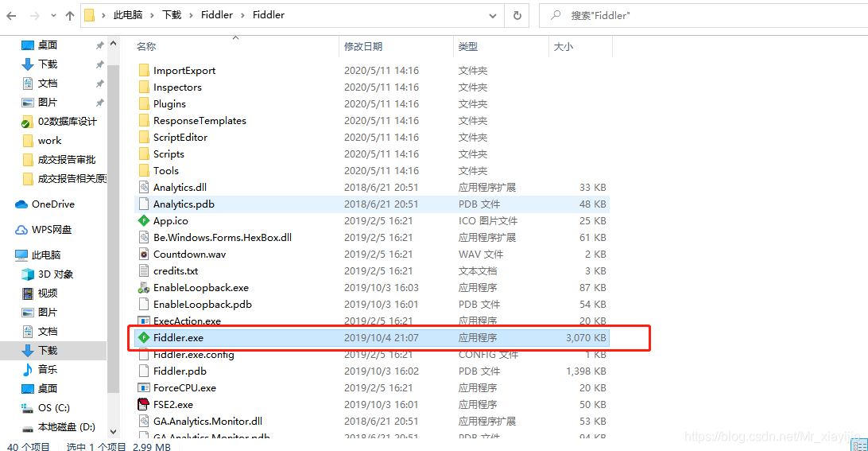Select the Tools folder icon
Viewport: 868px width, 451px height.
pos(144,170)
